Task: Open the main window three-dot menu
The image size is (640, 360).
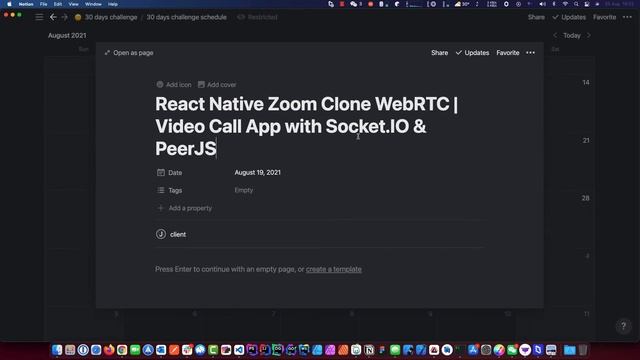Action: [627, 17]
